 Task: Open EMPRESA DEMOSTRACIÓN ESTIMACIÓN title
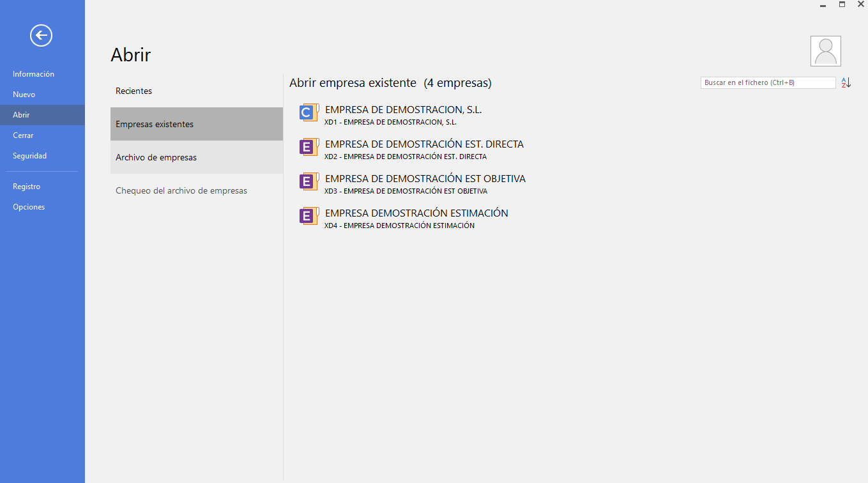[x=416, y=213]
